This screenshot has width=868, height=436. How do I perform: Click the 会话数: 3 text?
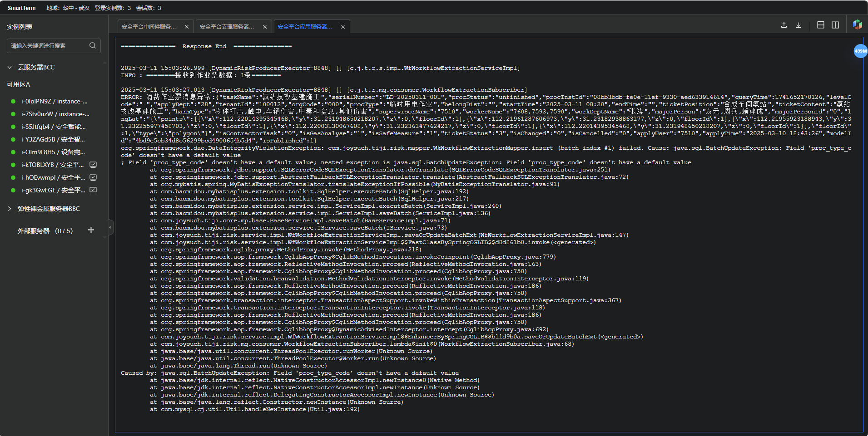[149, 8]
